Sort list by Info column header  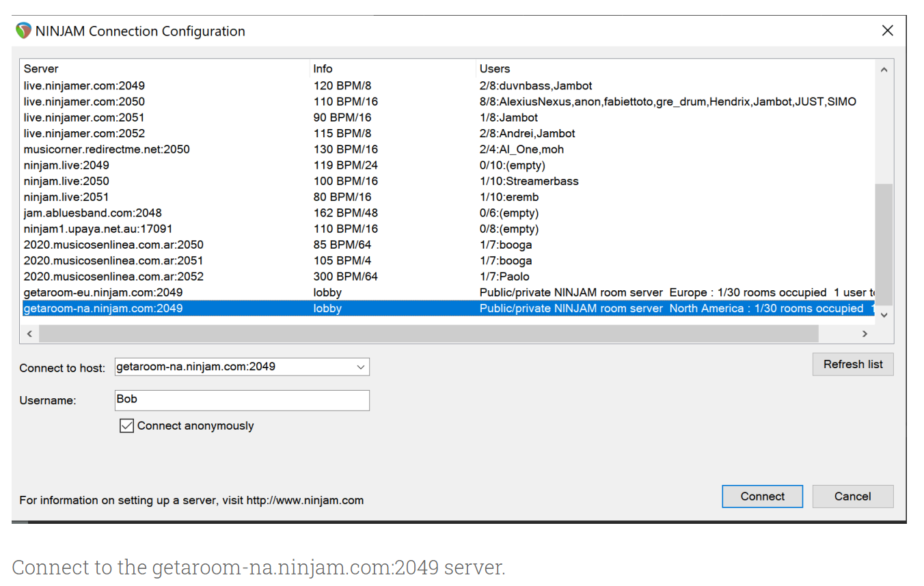(323, 69)
